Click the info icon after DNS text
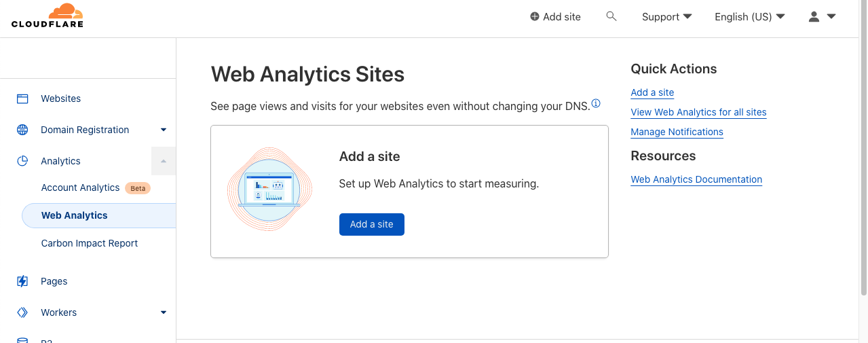 [x=596, y=103]
